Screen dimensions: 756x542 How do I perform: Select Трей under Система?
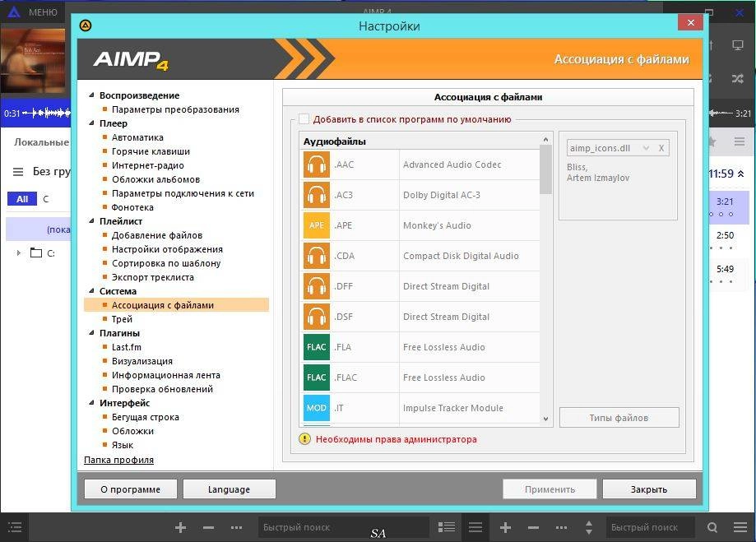pyautogui.click(x=122, y=319)
